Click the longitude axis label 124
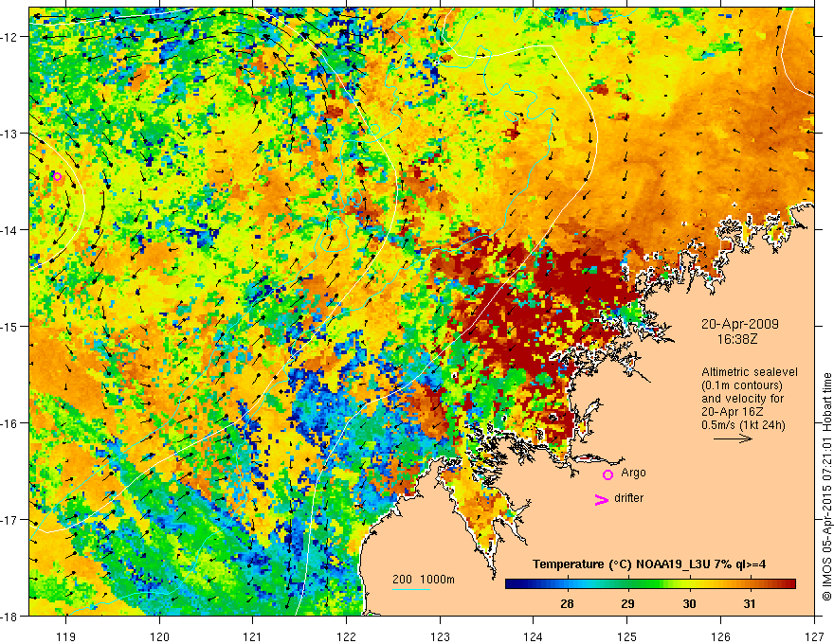The width and height of the screenshot is (834, 644). (x=534, y=636)
